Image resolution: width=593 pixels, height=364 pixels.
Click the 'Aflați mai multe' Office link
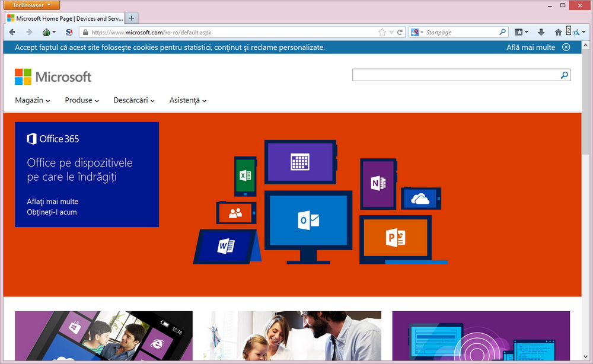point(53,202)
